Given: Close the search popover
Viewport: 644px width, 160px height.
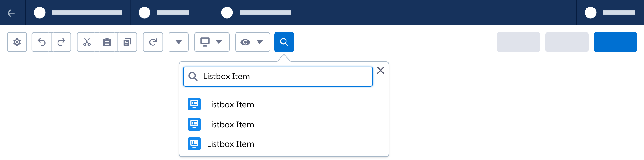Looking at the screenshot, I should 380,71.
